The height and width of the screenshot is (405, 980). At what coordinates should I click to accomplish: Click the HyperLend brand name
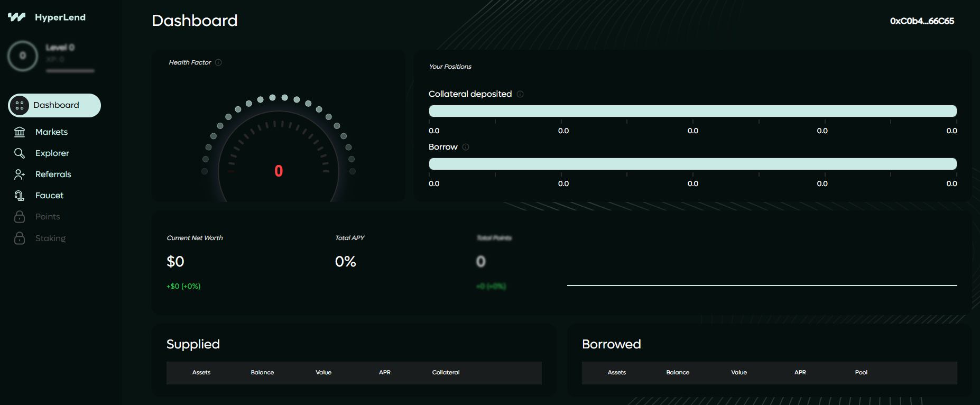coord(60,17)
